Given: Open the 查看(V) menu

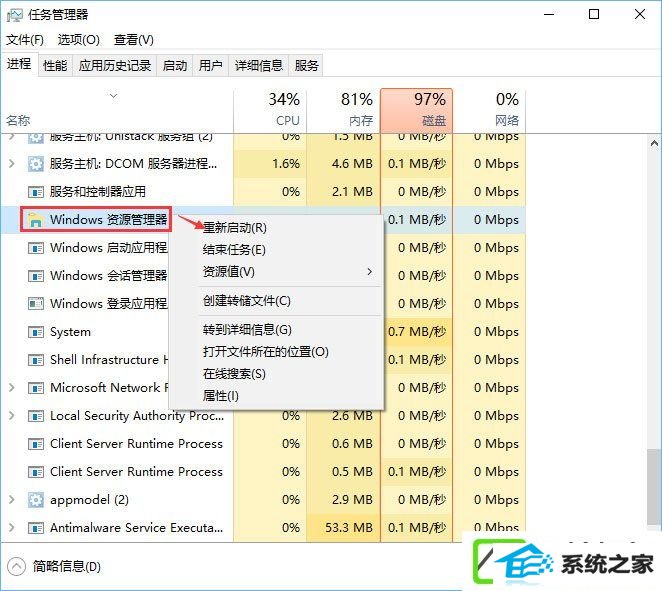Looking at the screenshot, I should click(134, 40).
